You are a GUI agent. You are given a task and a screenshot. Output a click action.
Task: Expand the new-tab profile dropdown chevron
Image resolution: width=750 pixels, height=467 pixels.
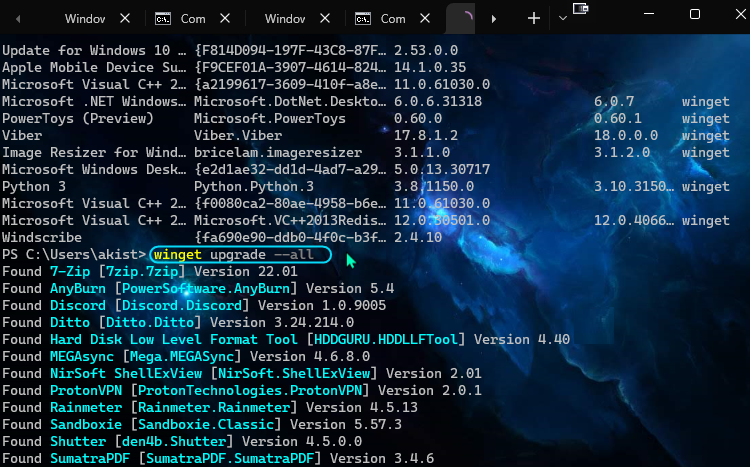562,19
